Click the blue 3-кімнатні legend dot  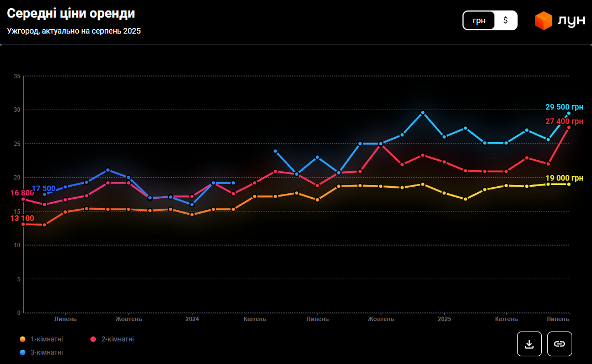pos(23,352)
